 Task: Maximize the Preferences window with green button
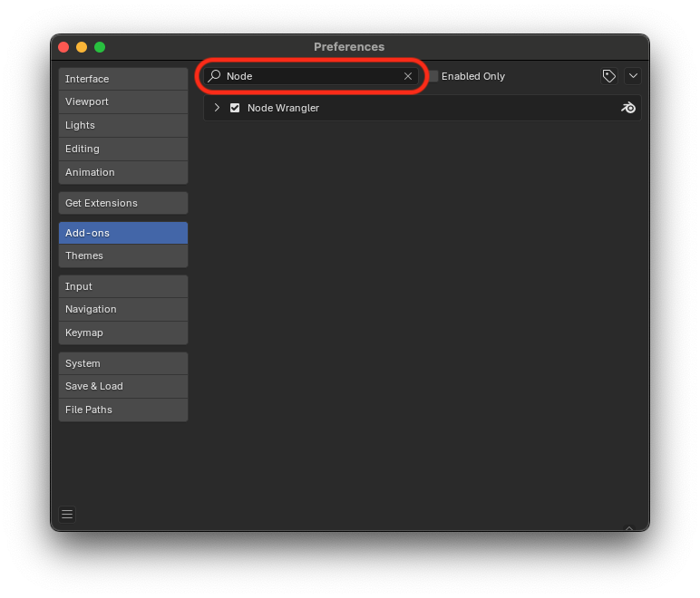[x=100, y=47]
